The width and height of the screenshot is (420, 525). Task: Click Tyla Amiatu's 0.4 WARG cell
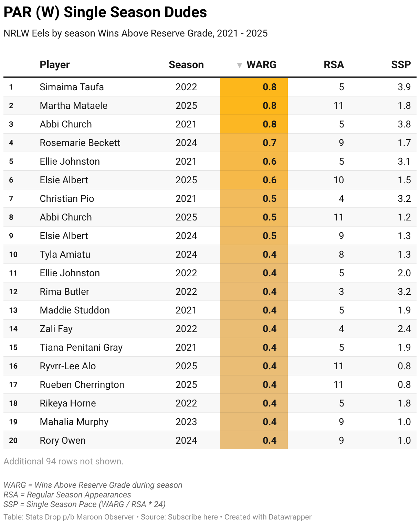[269, 254]
